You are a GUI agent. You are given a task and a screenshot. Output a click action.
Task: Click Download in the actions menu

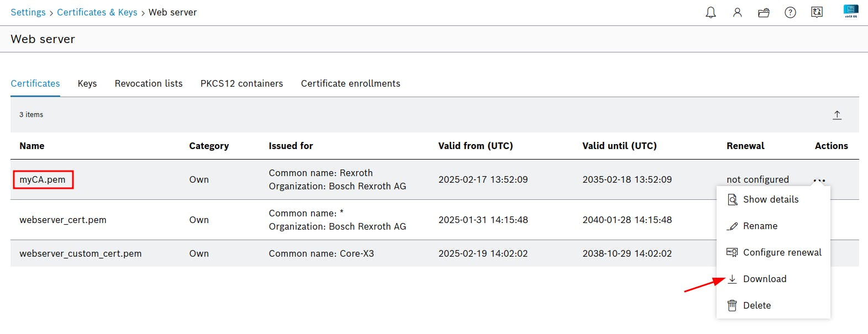[764, 279]
